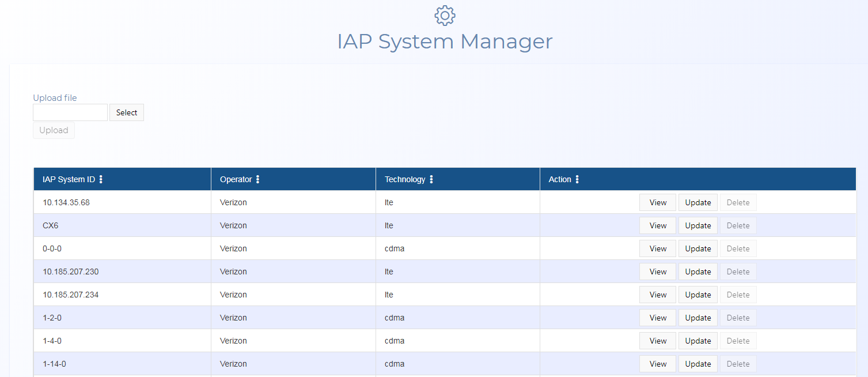Update the 10.185.207.230 system

(x=698, y=272)
